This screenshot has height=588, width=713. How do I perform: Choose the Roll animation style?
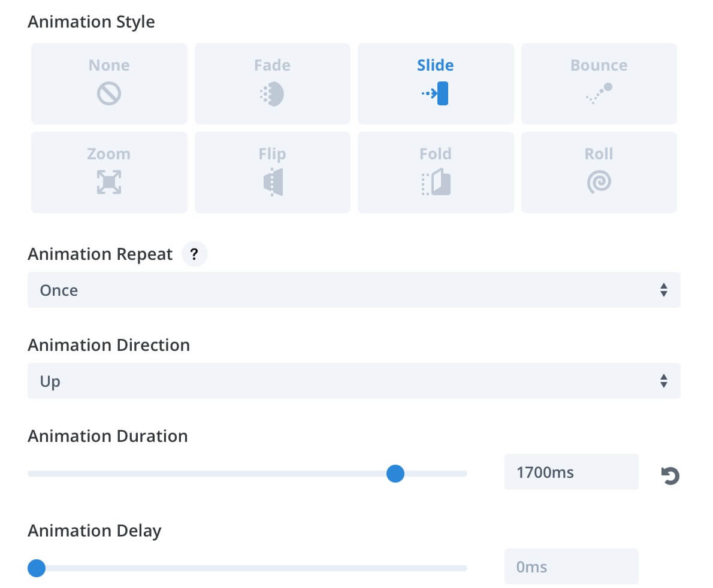coord(599,172)
